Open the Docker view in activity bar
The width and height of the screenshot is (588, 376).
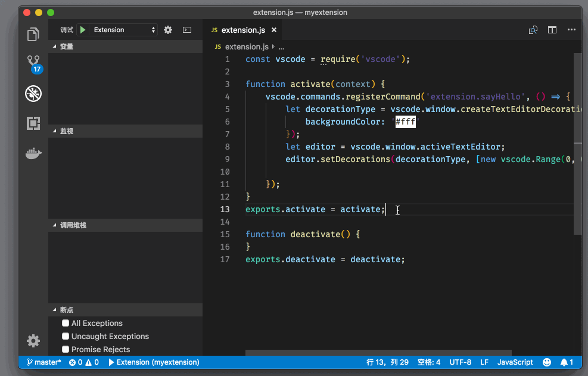click(x=33, y=154)
